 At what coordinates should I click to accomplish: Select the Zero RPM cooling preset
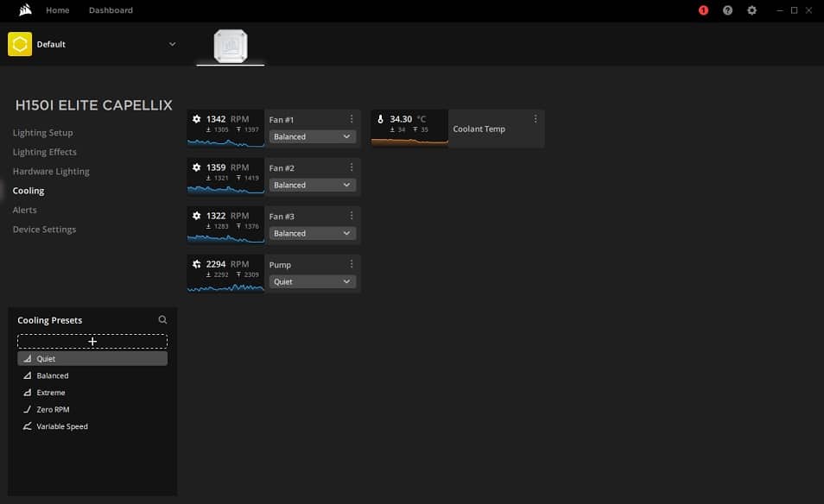pyautogui.click(x=54, y=410)
